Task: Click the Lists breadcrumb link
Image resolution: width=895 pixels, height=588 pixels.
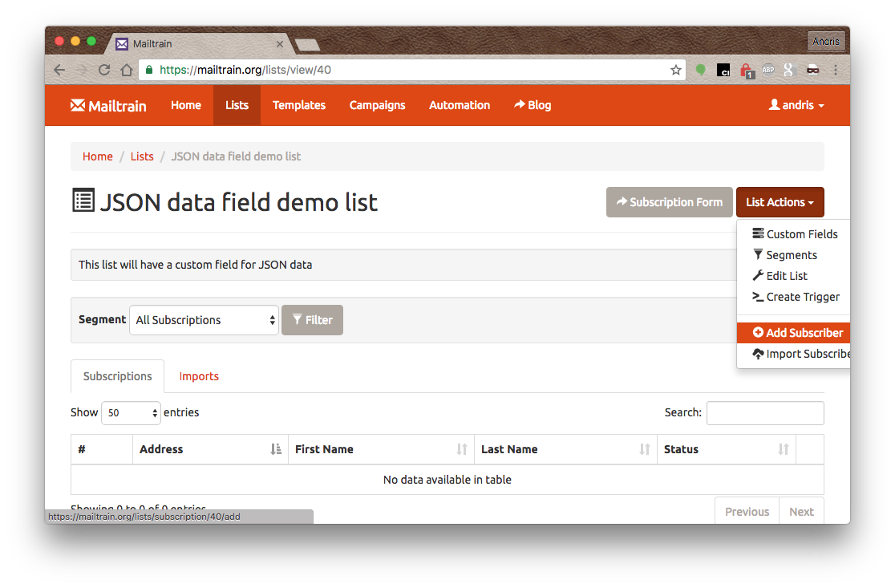Action: click(142, 156)
